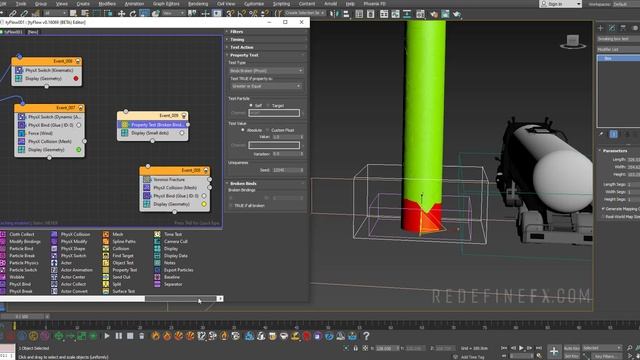Open the Scripting menu
640x360 pixels.
(281, 4)
